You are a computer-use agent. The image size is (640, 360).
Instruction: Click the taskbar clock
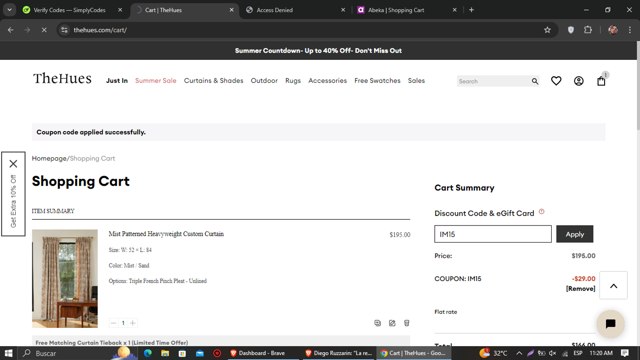[601, 353]
